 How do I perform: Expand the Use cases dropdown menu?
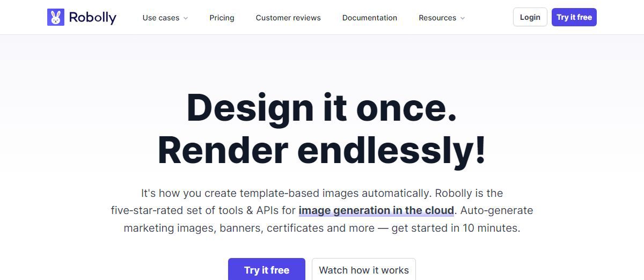point(165,18)
